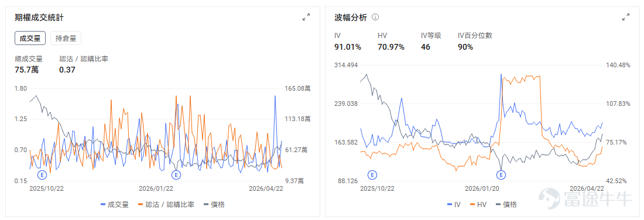Viewport: 644px width, 220px height.
Task: Click the 2026/01/20 date label
Action: pyautogui.click(x=482, y=188)
